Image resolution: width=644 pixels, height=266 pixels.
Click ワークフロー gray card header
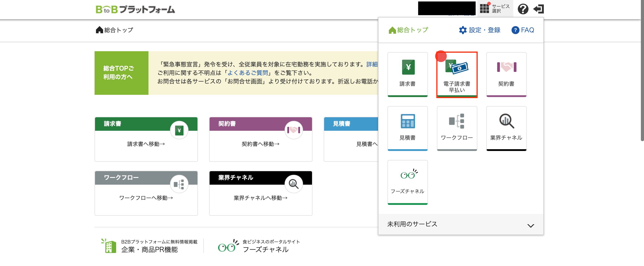(146, 178)
